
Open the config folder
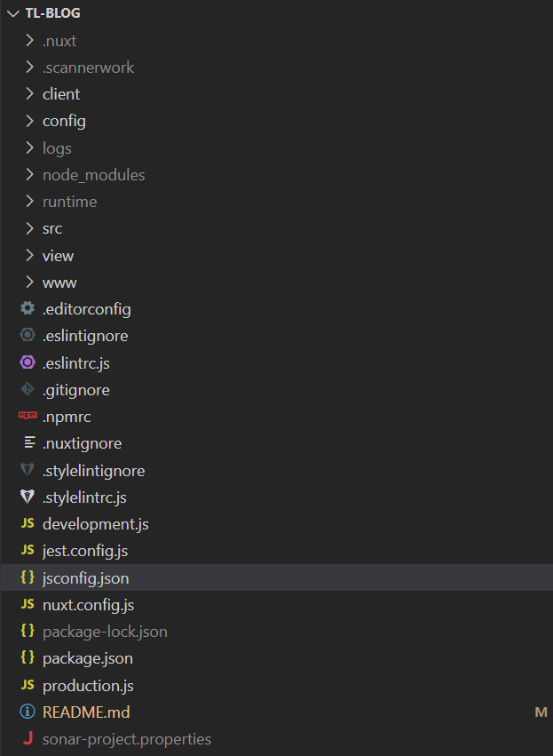[64, 121]
